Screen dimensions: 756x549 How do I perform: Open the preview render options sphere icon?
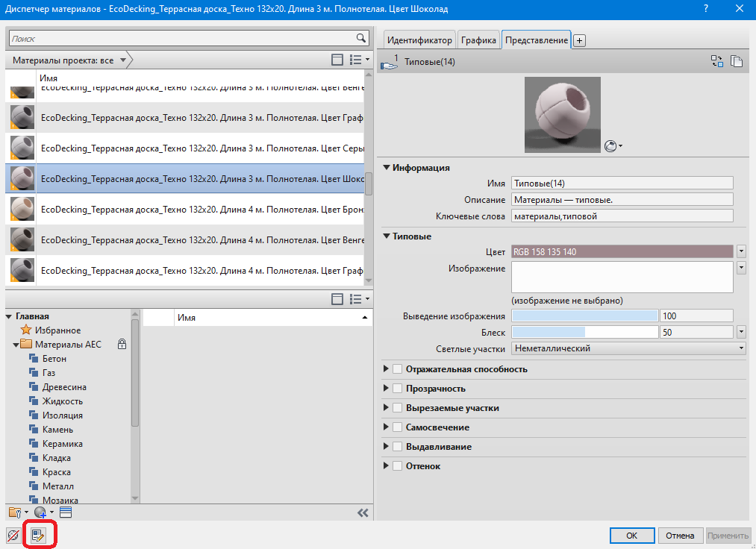pyautogui.click(x=613, y=146)
